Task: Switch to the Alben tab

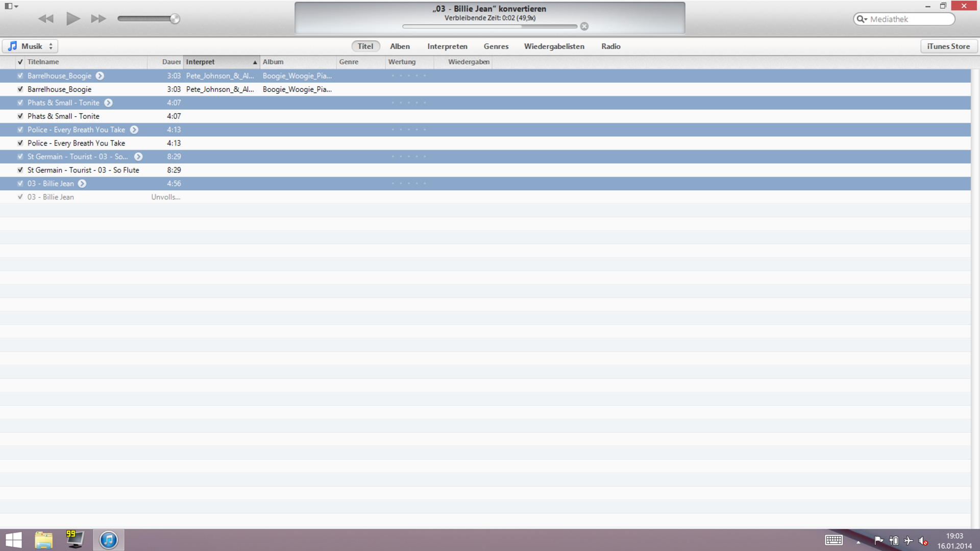Action: [400, 46]
